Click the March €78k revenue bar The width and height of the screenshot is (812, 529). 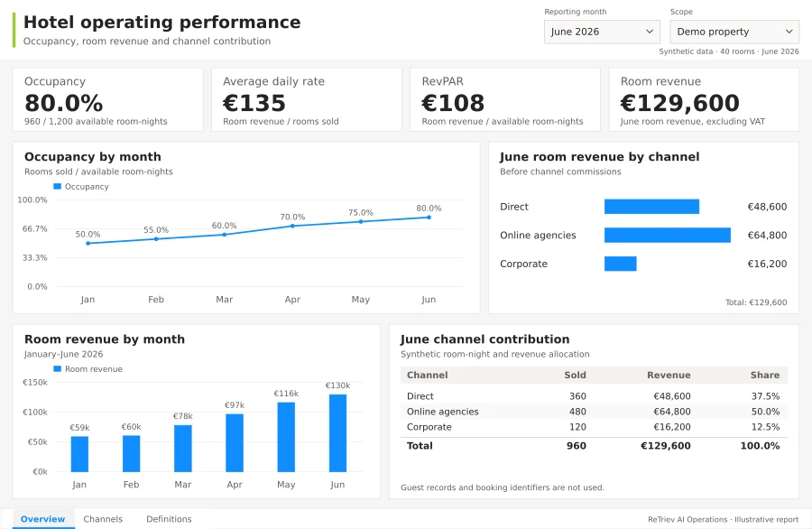click(183, 448)
